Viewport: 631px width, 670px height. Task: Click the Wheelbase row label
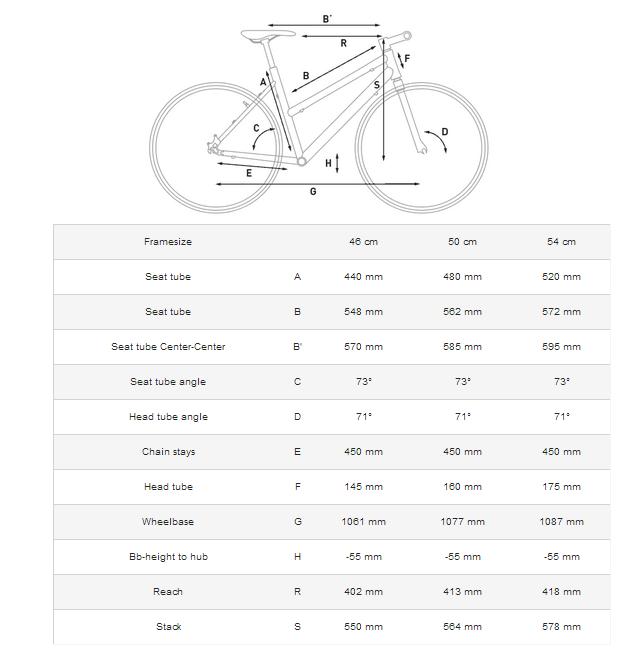coord(168,522)
